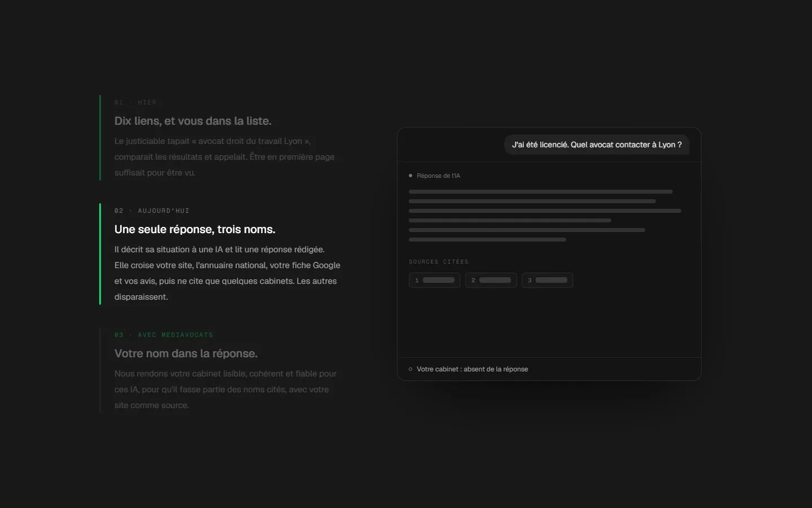
Task: Click cited source chip number 2
Action: tap(491, 280)
